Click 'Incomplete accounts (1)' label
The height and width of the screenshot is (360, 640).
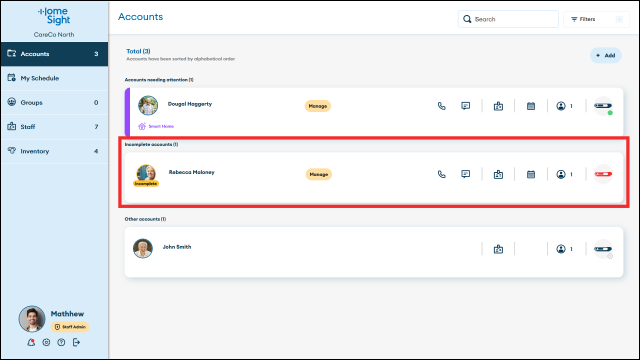(151, 144)
